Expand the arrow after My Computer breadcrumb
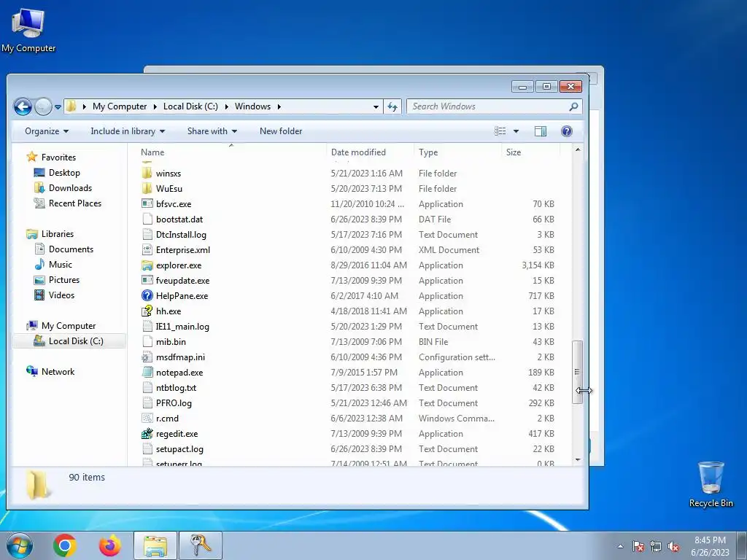Screen dimensions: 747x560 pos(155,106)
